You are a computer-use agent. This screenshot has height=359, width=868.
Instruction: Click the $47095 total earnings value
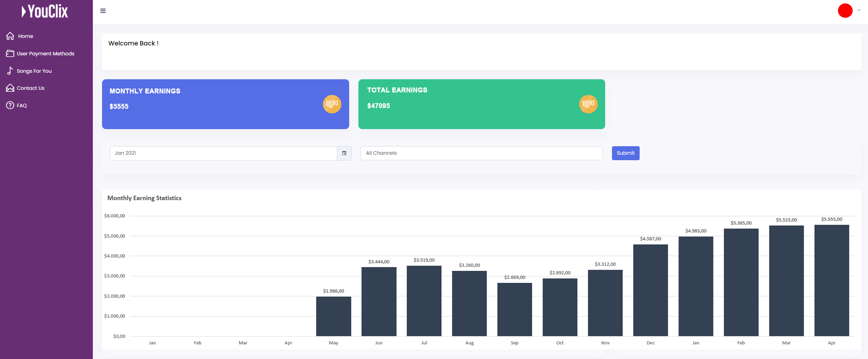coord(378,106)
